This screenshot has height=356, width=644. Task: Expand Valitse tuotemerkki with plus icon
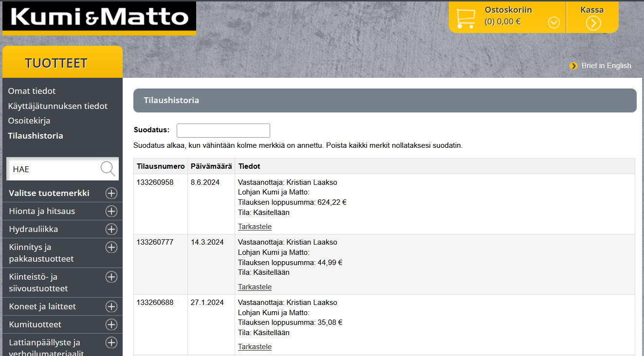click(x=111, y=193)
